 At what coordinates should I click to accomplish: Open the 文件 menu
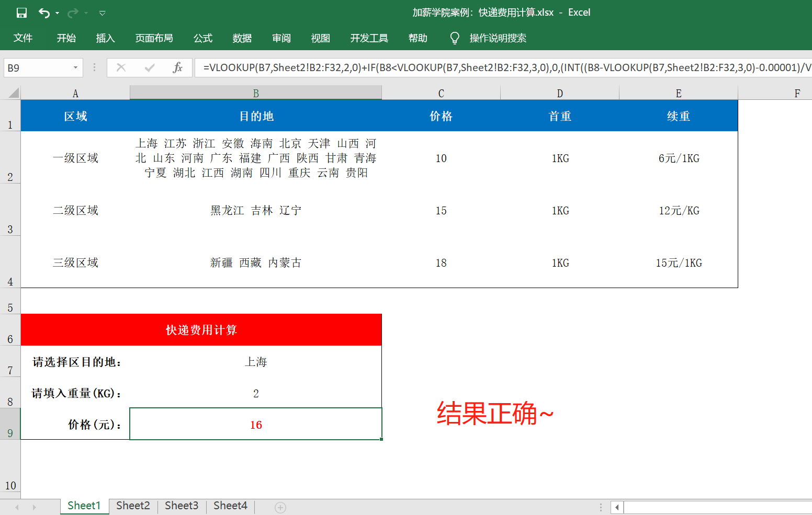[x=23, y=38]
